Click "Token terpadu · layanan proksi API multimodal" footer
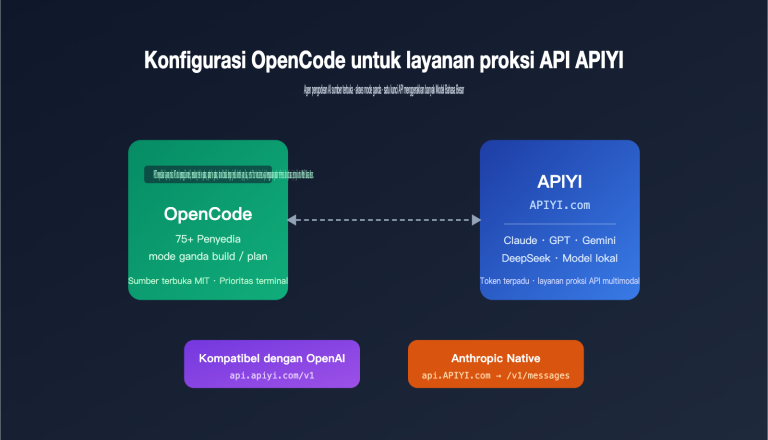 (x=559, y=281)
